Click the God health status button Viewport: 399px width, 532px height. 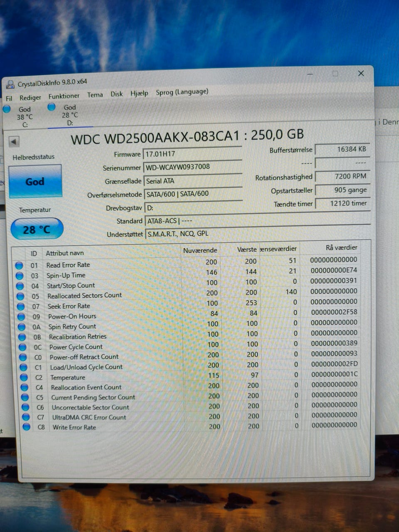pos(35,181)
